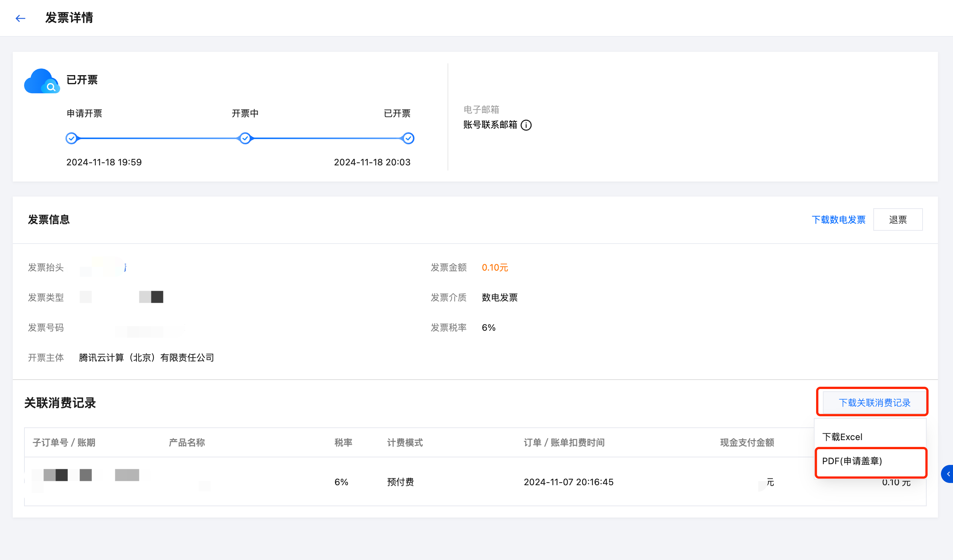The image size is (953, 560).
Task: Click the 下载数电发票 link
Action: click(x=838, y=219)
